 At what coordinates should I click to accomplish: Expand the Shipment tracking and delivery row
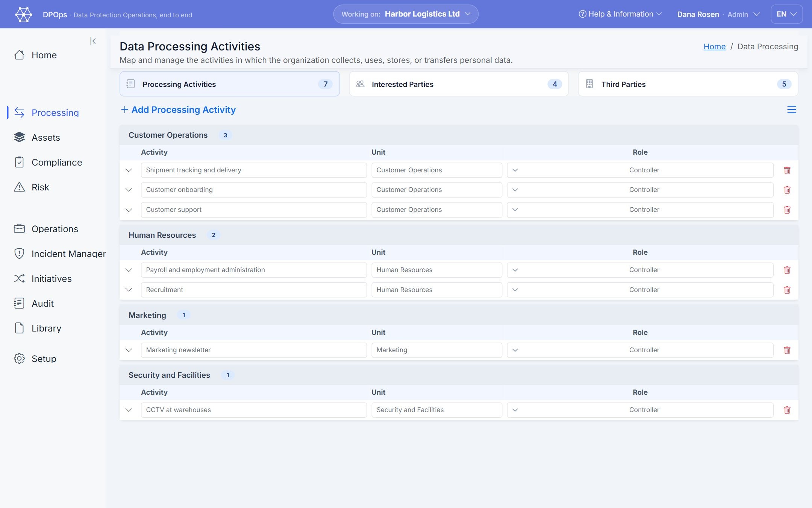(x=129, y=170)
